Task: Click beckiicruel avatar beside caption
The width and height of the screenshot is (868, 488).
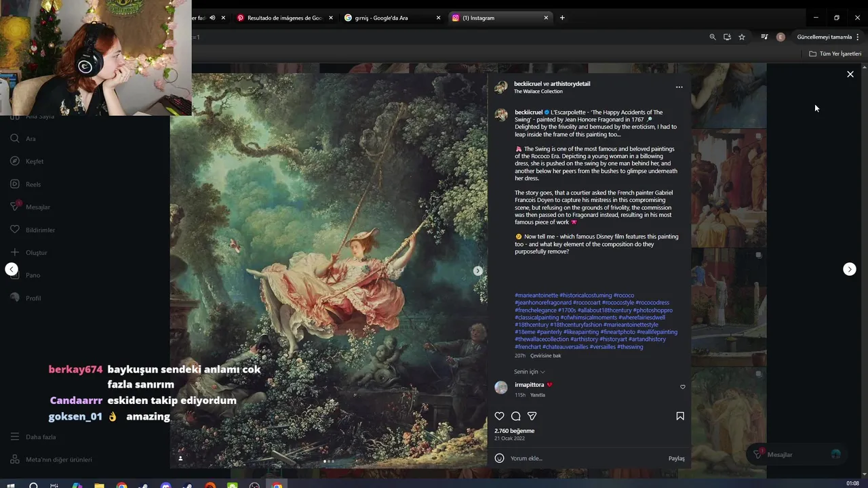Action: [501, 115]
